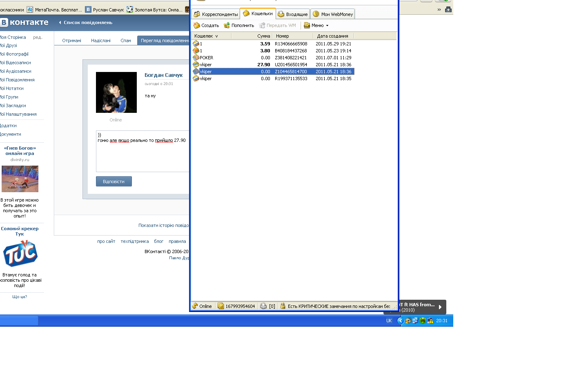The image size is (588, 368).
Task: Click the wallet icon for R199371135533
Action: [x=196, y=79]
